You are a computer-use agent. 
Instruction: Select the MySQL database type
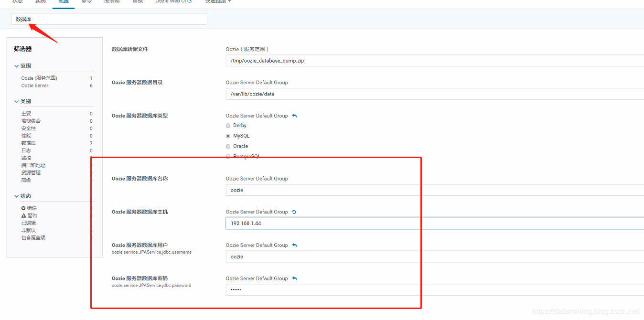click(x=228, y=136)
